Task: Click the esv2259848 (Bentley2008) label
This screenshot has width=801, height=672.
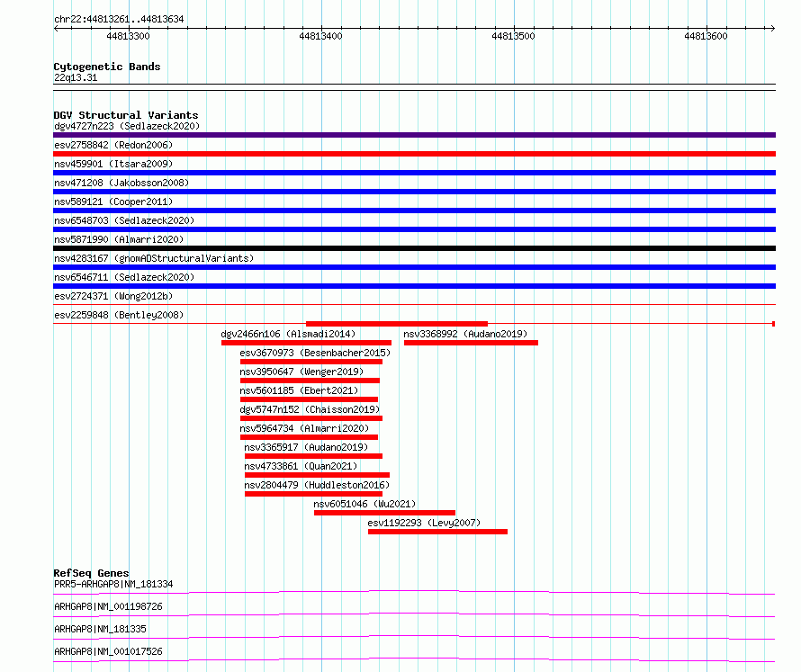Action: [x=119, y=315]
